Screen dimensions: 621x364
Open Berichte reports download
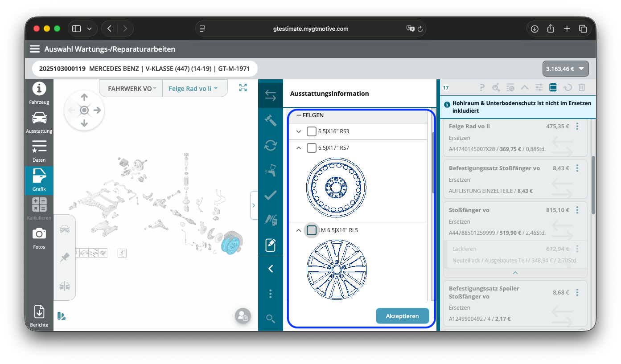coord(39,316)
